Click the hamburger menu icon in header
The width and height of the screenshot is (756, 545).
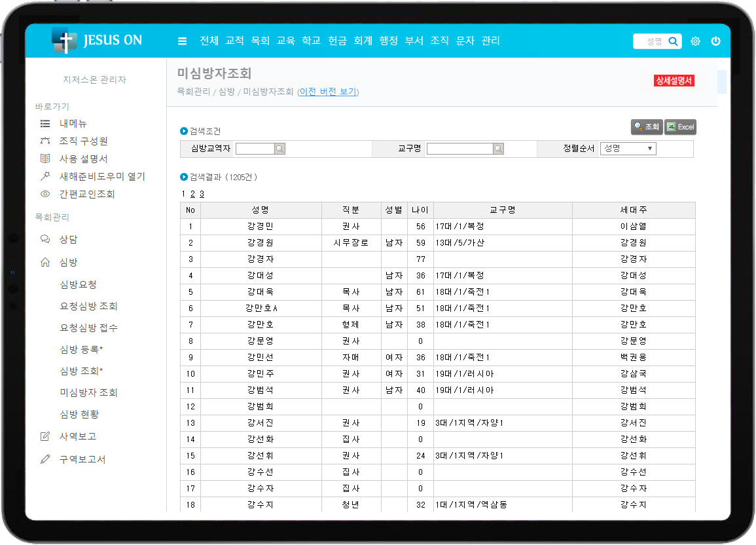click(x=183, y=41)
